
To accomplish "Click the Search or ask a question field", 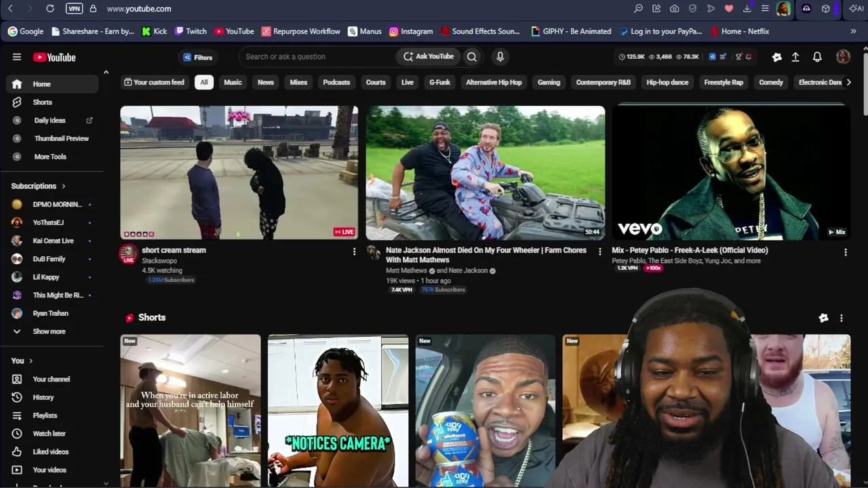I will (317, 57).
